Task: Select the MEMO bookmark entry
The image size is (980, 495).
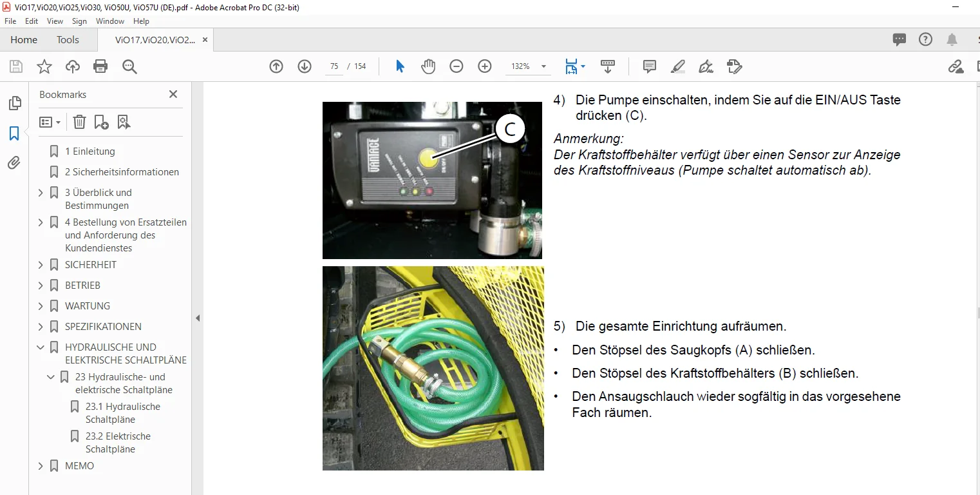Action: [79, 466]
